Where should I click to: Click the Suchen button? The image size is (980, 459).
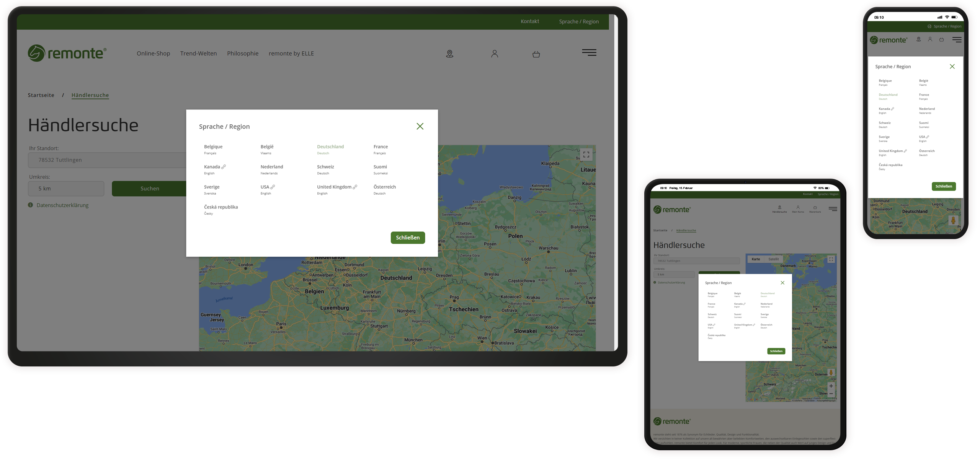coord(150,188)
